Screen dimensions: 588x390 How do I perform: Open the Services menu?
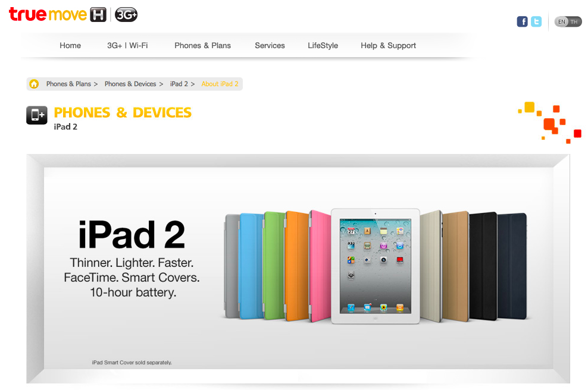pos(270,46)
